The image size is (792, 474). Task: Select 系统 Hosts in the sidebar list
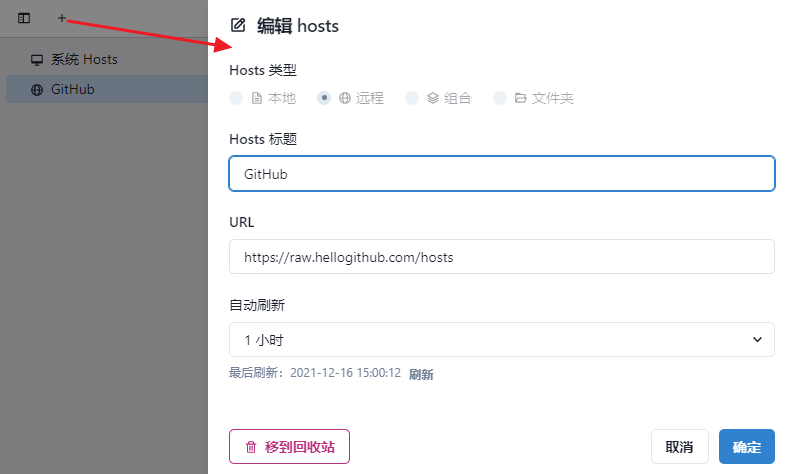[x=84, y=60]
